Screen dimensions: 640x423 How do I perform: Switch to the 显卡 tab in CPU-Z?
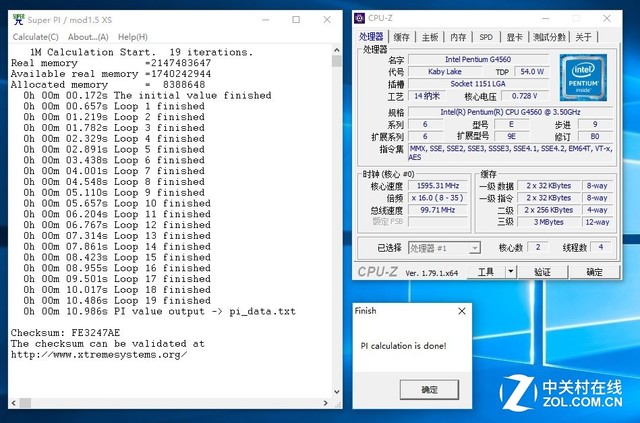pyautogui.click(x=514, y=37)
